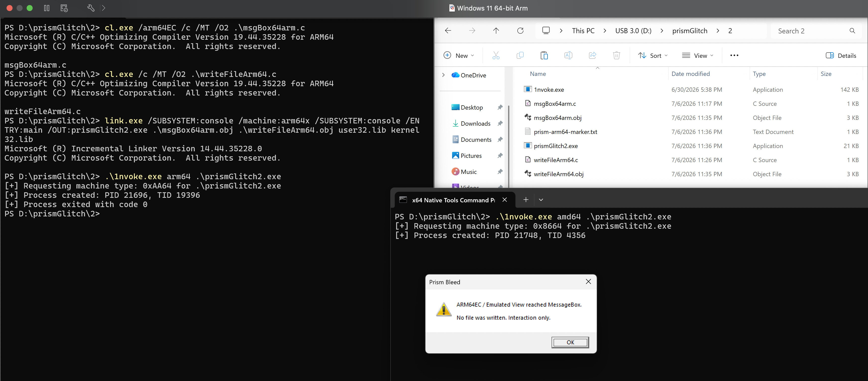Open Documents in quick access
The image size is (868, 381).
pyautogui.click(x=471, y=139)
